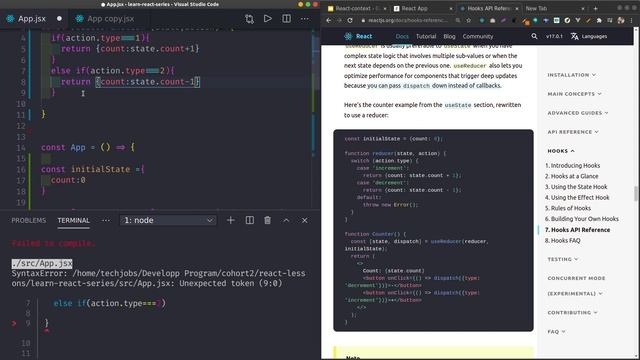Kill terminal with the trash icon
This screenshot has height=360, width=640.
[x=267, y=220]
